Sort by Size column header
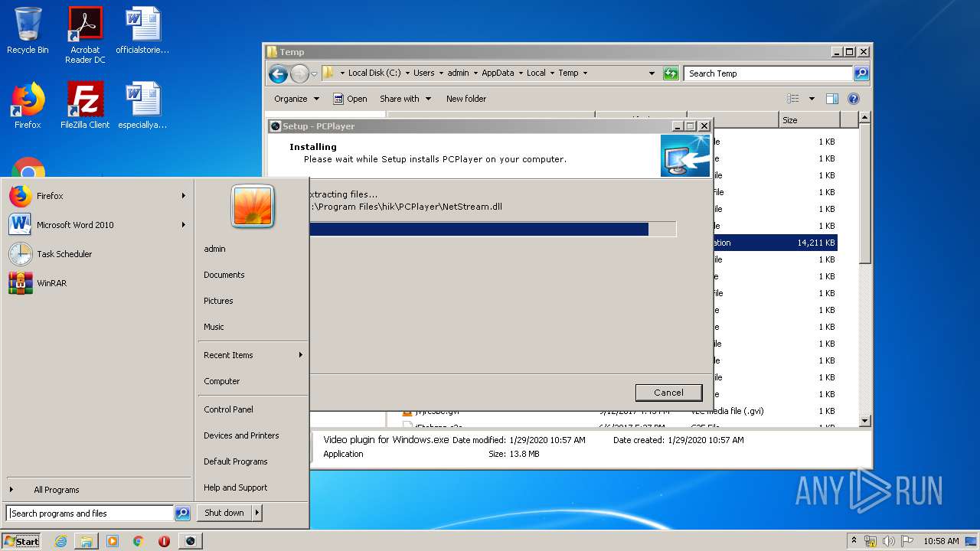 [809, 120]
